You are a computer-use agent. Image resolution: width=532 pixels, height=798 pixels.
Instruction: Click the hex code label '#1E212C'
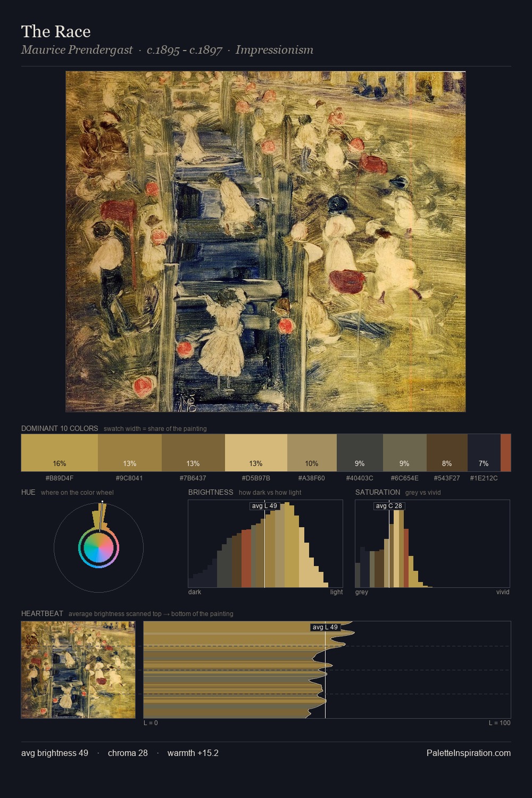point(484,478)
